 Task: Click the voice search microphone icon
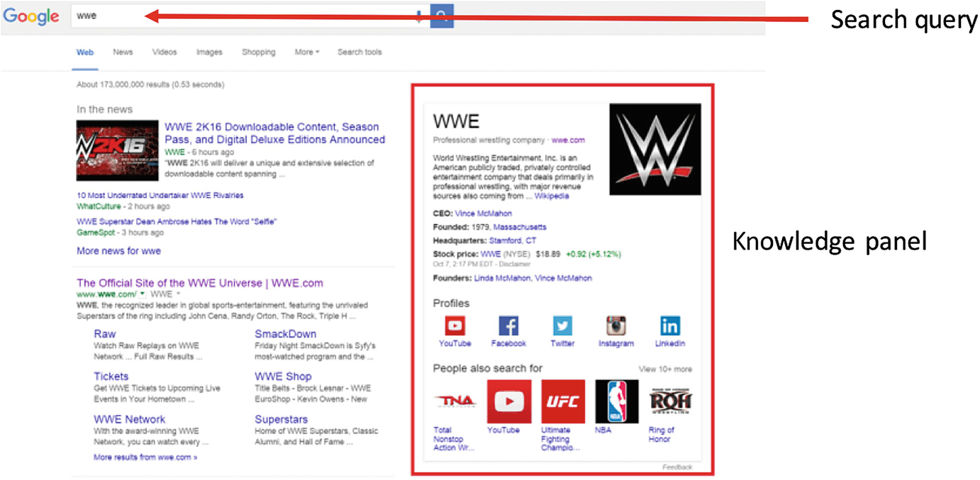(419, 16)
